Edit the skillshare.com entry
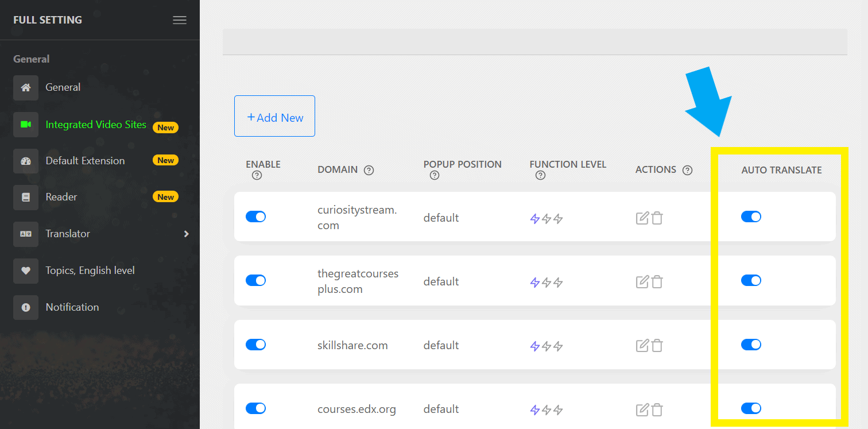868x429 pixels. click(642, 345)
